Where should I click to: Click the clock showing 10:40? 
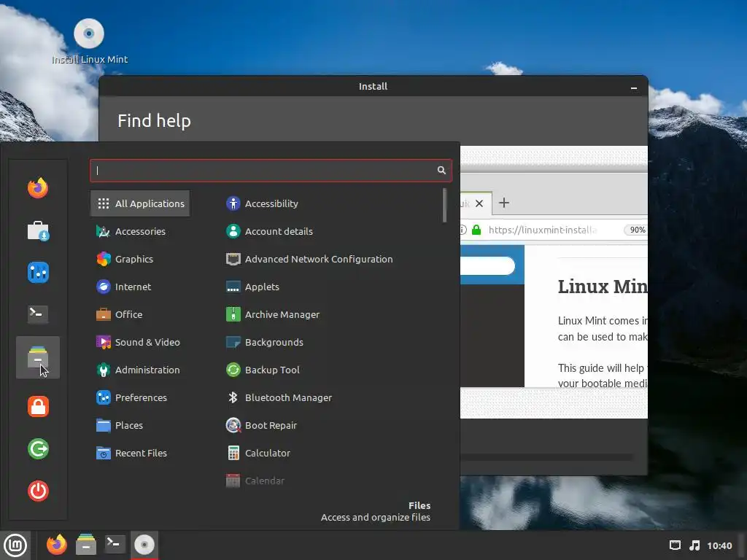pyautogui.click(x=719, y=545)
